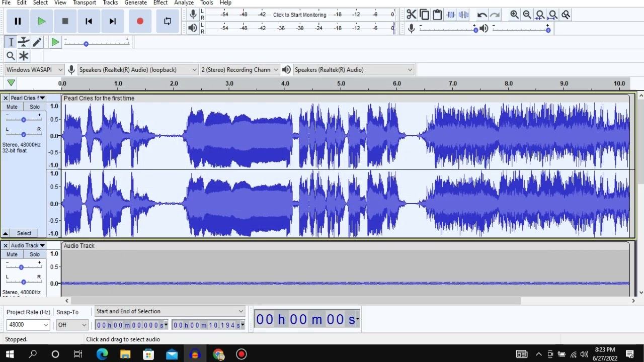This screenshot has height=362, width=644.
Task: Click the Zoom Toggle icon
Action: [x=566, y=15]
